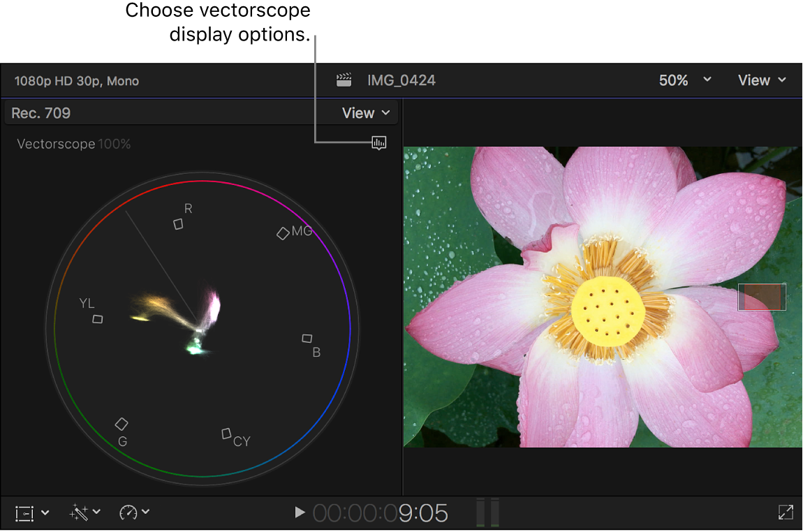Open the scope panel View menu
This screenshot has width=803, height=532.
tap(362, 112)
